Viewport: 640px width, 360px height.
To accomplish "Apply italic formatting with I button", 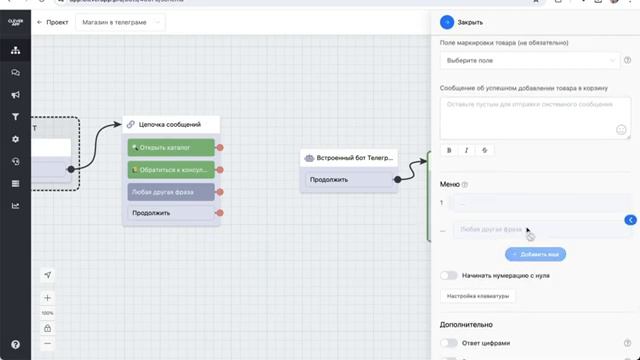I will (467, 150).
